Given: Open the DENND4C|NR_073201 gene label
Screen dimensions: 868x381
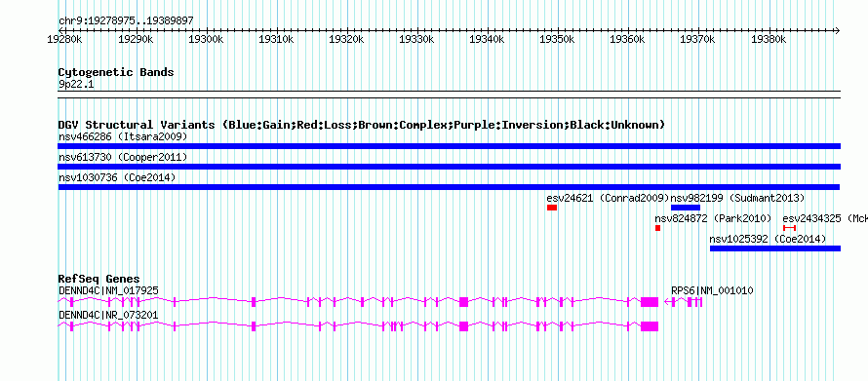Looking at the screenshot, I should [x=108, y=315].
